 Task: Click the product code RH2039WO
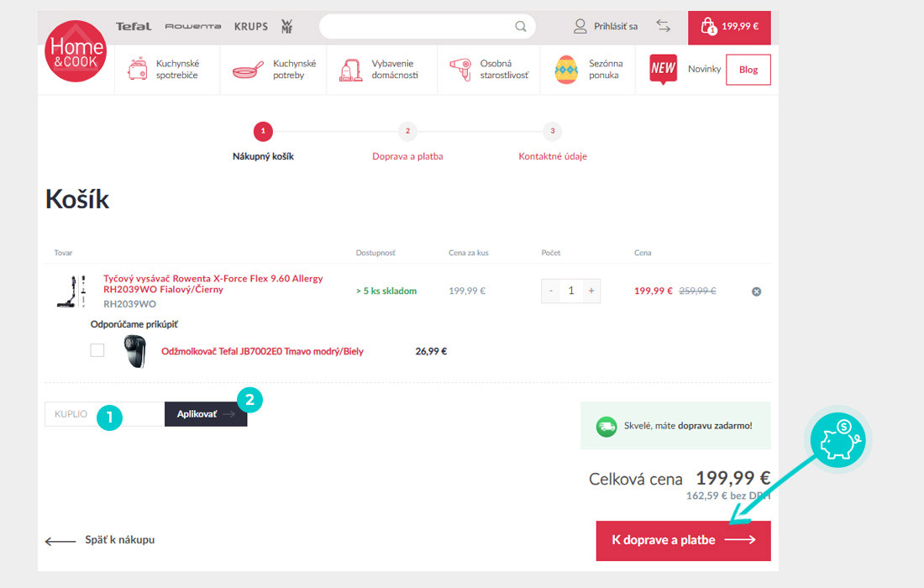click(x=129, y=304)
